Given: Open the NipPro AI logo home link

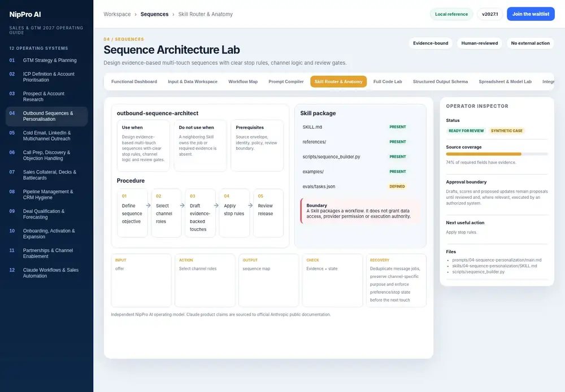Looking at the screenshot, I should 25,15.
